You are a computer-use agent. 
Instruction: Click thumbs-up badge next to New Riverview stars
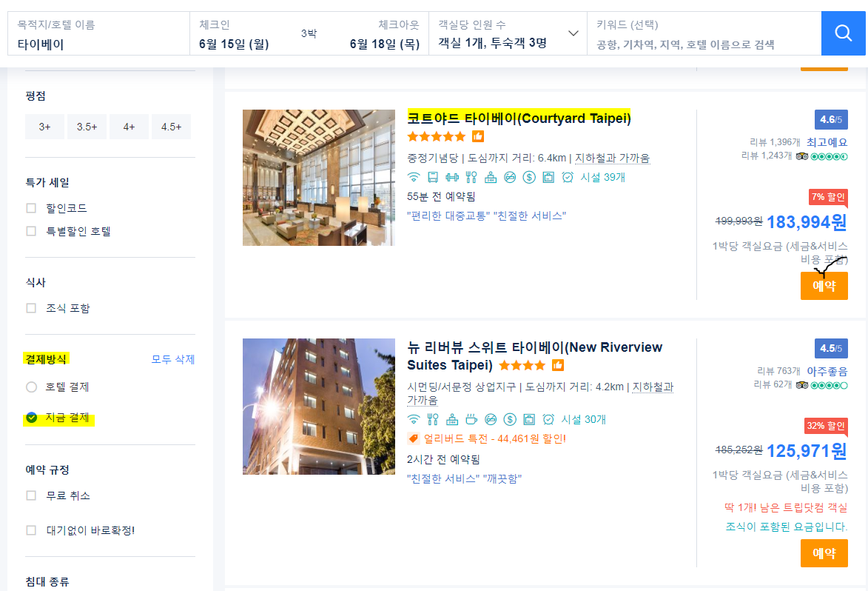558,365
